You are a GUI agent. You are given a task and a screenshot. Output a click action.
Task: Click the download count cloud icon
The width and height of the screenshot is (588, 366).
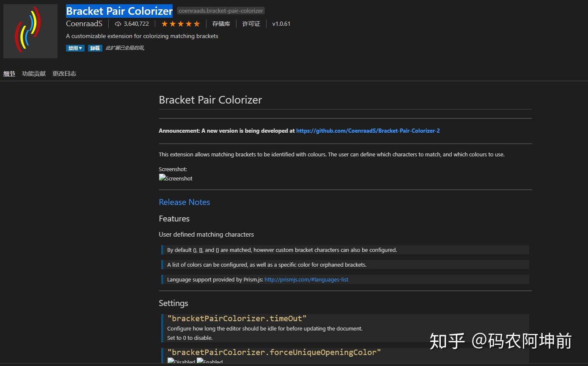coord(118,24)
